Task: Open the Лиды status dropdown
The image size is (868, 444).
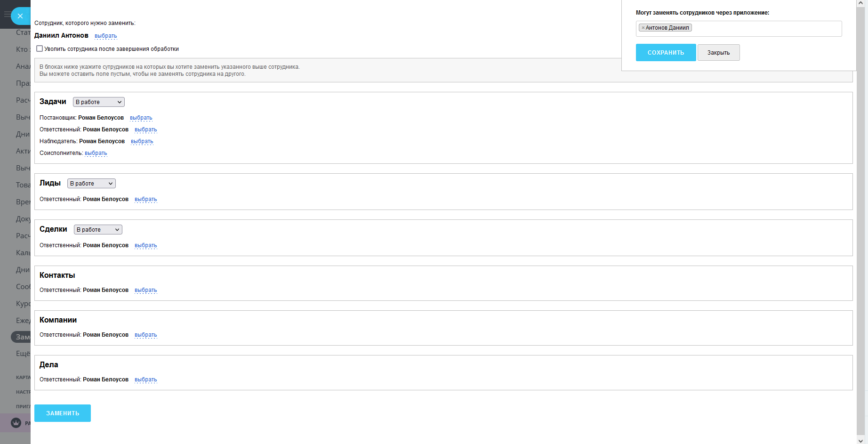Action: click(91, 184)
